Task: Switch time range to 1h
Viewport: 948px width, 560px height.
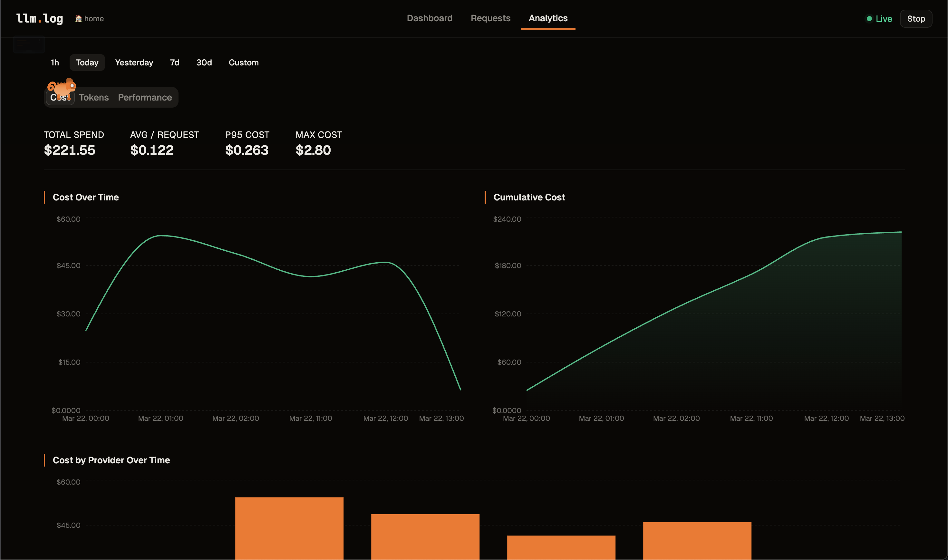Action: coord(55,62)
